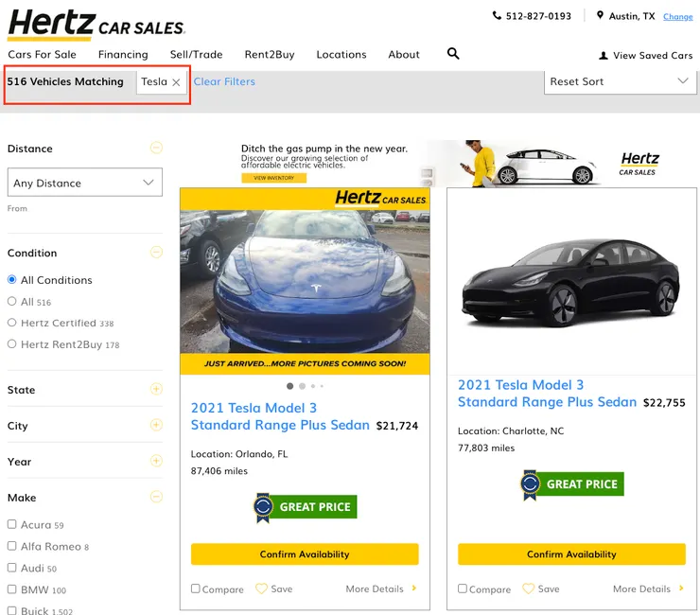Collapse the Distance filter section
The image size is (700, 615).
click(156, 148)
